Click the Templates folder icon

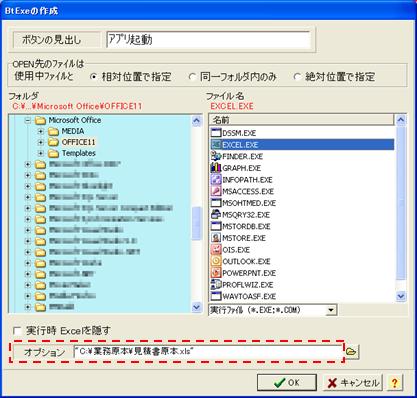pos(53,153)
